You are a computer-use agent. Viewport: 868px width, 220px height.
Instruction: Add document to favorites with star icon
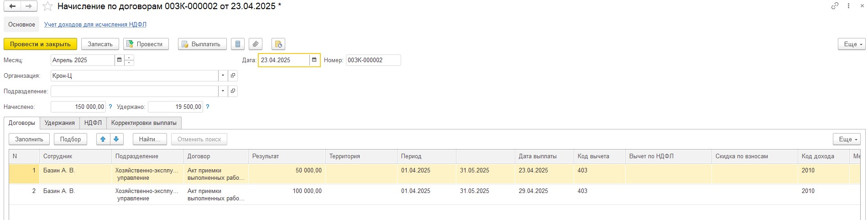pos(47,6)
